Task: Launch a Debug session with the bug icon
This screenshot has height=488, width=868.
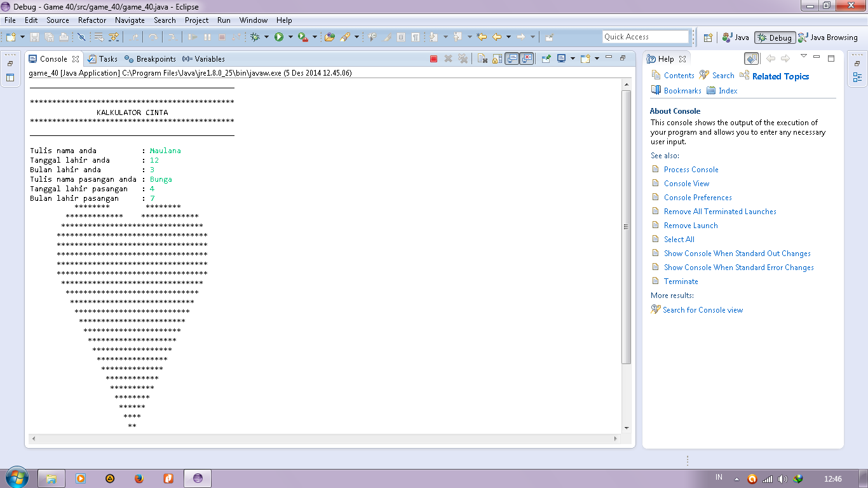Action: (255, 36)
